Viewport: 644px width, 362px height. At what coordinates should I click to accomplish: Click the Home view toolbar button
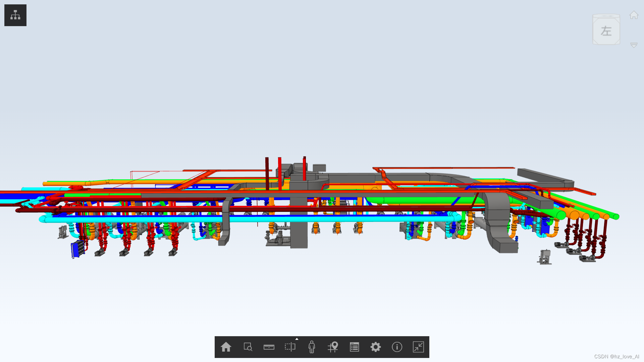226,347
